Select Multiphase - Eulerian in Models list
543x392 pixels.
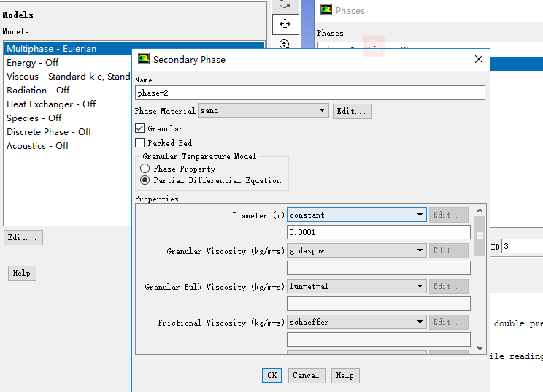click(x=51, y=49)
